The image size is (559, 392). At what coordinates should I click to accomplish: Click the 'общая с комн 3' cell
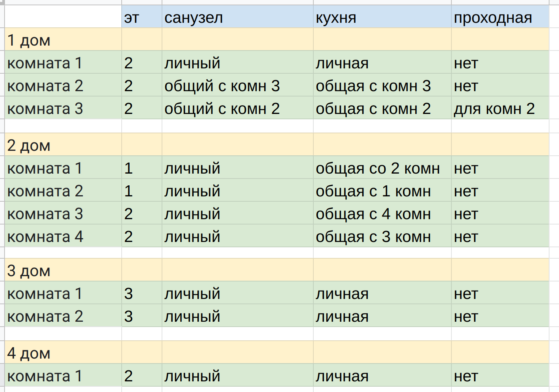point(382,85)
